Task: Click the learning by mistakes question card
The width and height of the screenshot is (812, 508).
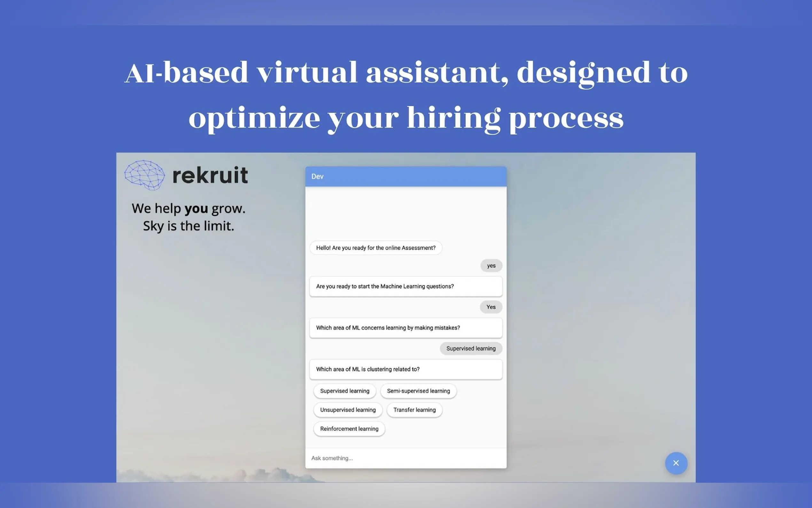Action: click(x=405, y=328)
